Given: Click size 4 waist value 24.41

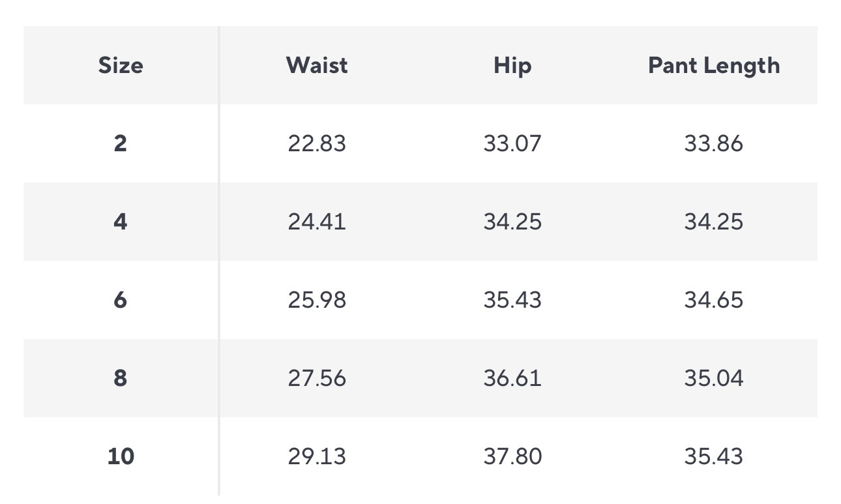Looking at the screenshot, I should coord(317,222).
